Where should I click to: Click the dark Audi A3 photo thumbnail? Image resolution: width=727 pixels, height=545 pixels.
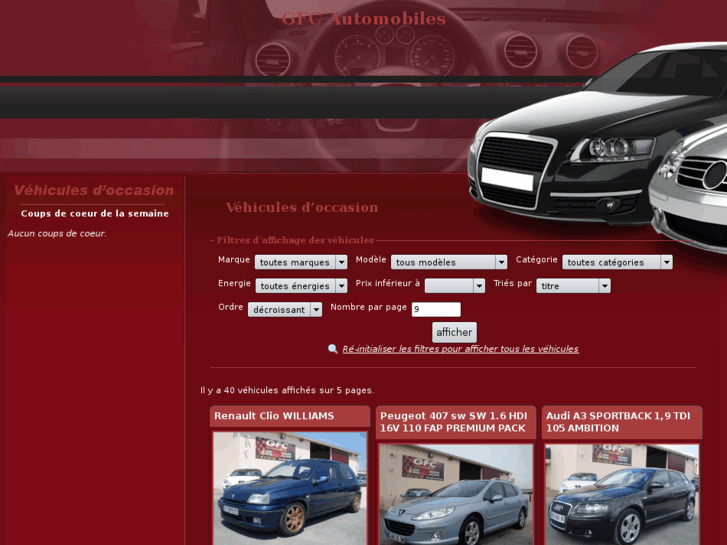[622, 494]
